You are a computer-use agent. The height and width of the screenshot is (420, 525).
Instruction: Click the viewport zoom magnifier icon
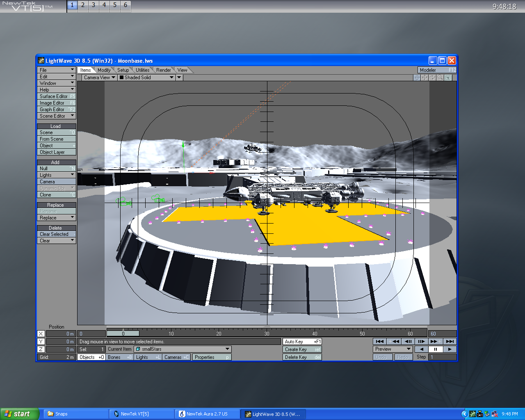click(x=441, y=78)
